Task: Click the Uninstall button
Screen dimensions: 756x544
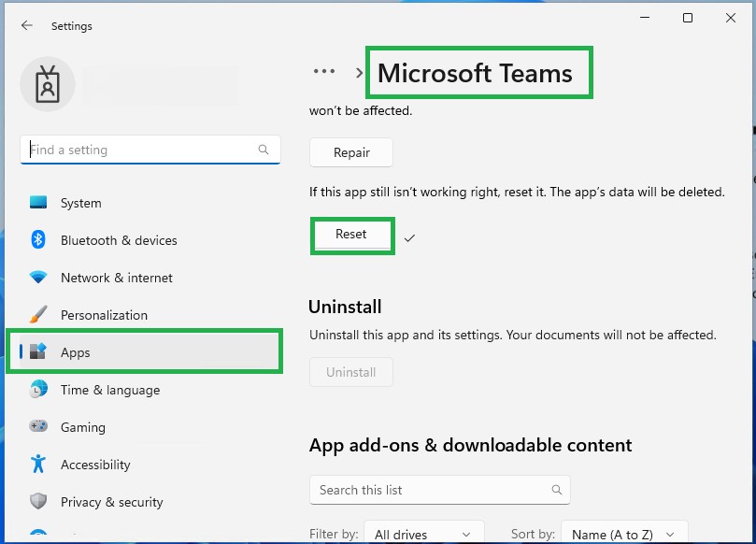Action: tap(351, 372)
